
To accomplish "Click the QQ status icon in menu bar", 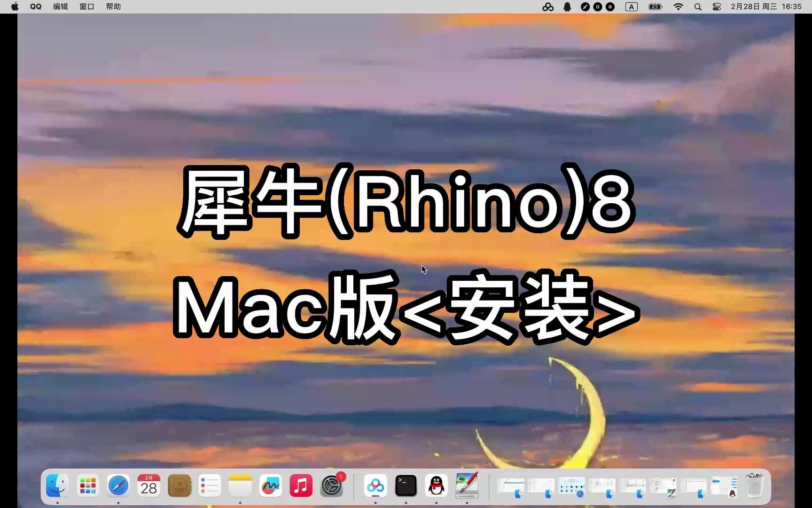I will pyautogui.click(x=567, y=7).
